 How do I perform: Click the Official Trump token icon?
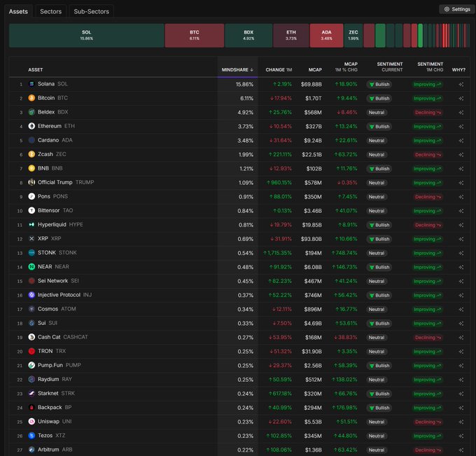point(31,182)
